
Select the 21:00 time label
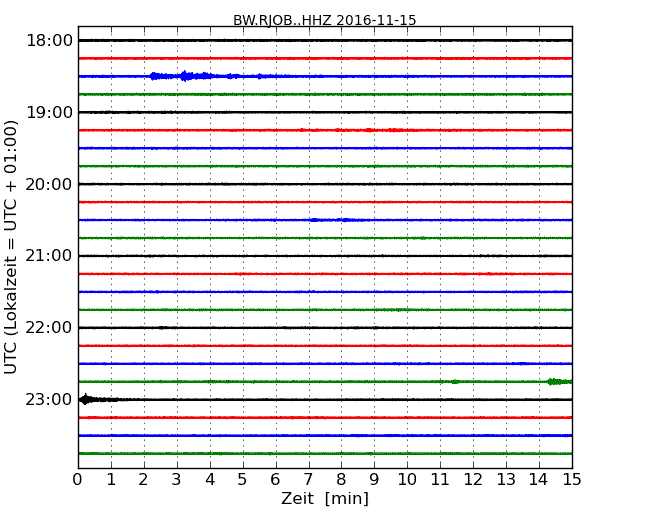click(49, 256)
